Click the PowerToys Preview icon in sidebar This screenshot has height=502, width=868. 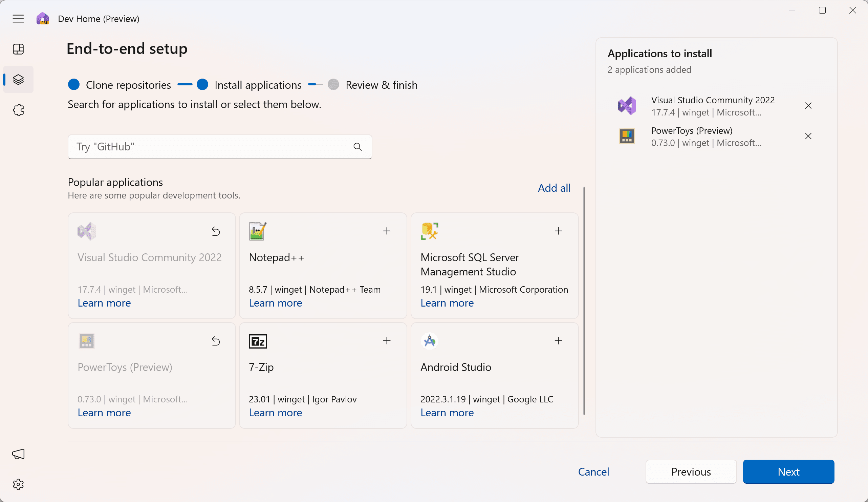click(x=627, y=136)
